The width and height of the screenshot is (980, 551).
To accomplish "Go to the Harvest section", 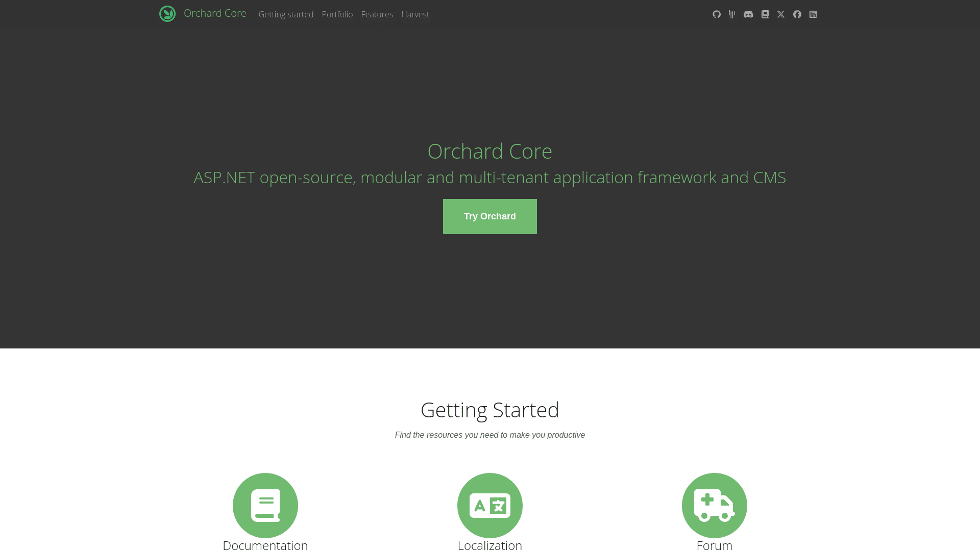I will click(x=415, y=14).
